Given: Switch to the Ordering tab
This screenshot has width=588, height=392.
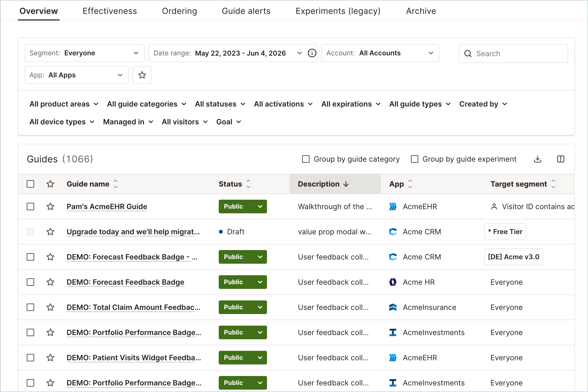Looking at the screenshot, I should 180,11.
